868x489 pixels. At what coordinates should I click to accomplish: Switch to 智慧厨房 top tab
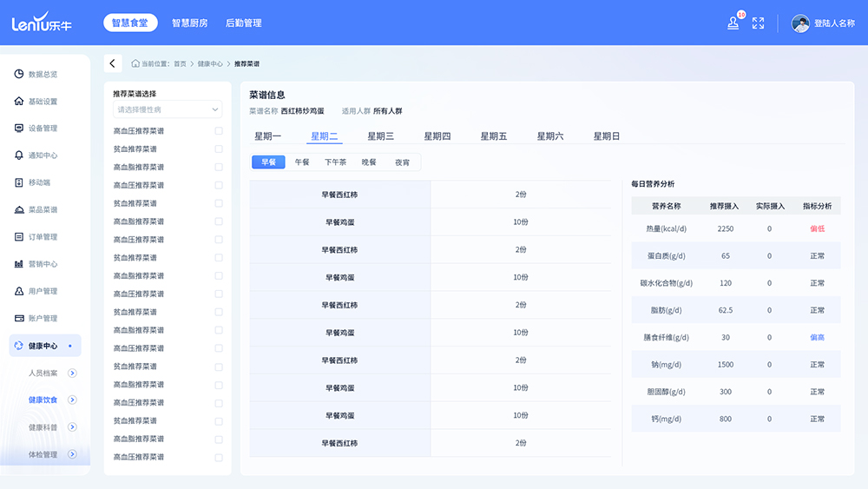point(189,23)
